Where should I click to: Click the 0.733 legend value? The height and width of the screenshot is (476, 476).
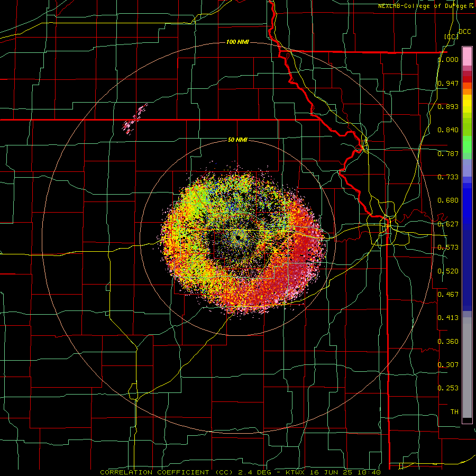(x=448, y=177)
